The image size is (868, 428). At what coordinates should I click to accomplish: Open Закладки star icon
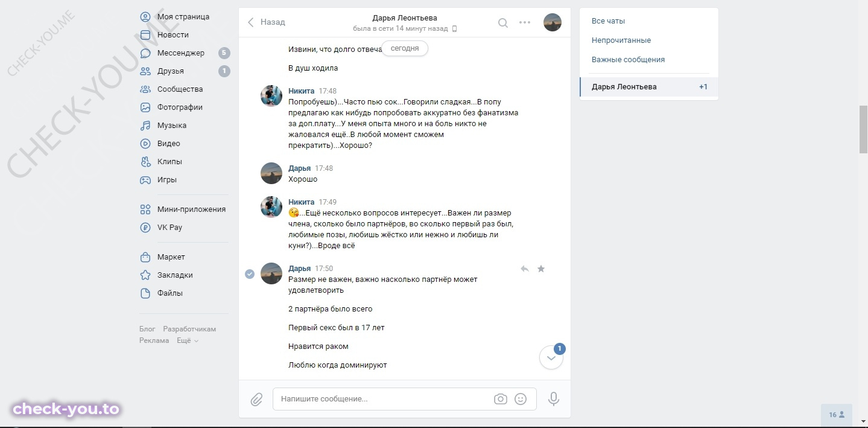pos(145,275)
